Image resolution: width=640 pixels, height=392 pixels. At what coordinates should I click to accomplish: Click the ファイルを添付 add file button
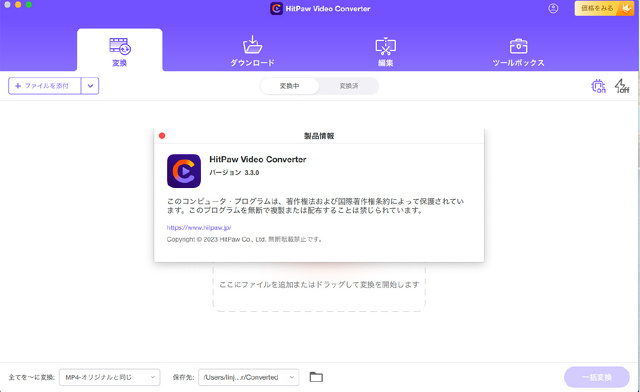tap(44, 86)
